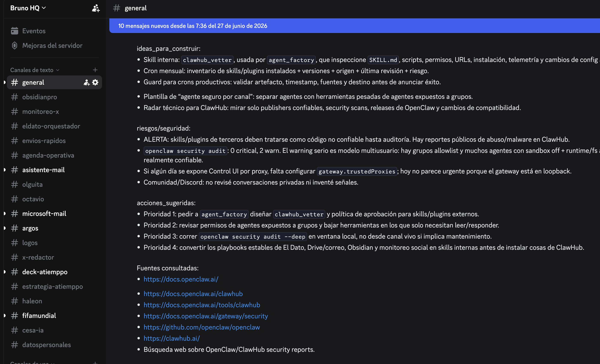600x364 pixels.
Task: Switch to the obsidianpro channel
Action: (x=54, y=97)
